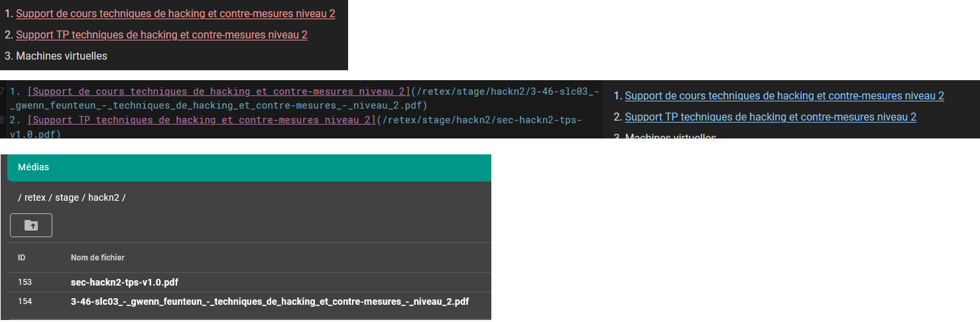Click markdown editor line 2 "Support TP" text
Image resolution: width=980 pixels, height=322 pixels.
tap(201, 120)
